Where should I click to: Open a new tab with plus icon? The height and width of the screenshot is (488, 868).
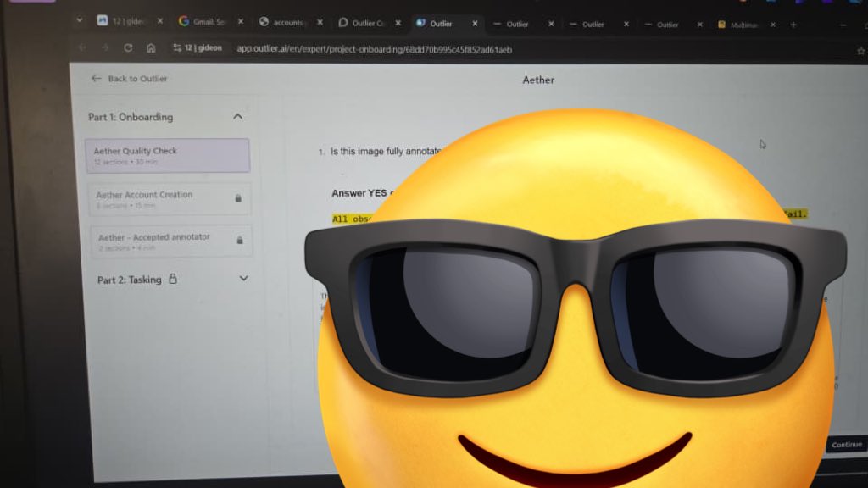[793, 25]
